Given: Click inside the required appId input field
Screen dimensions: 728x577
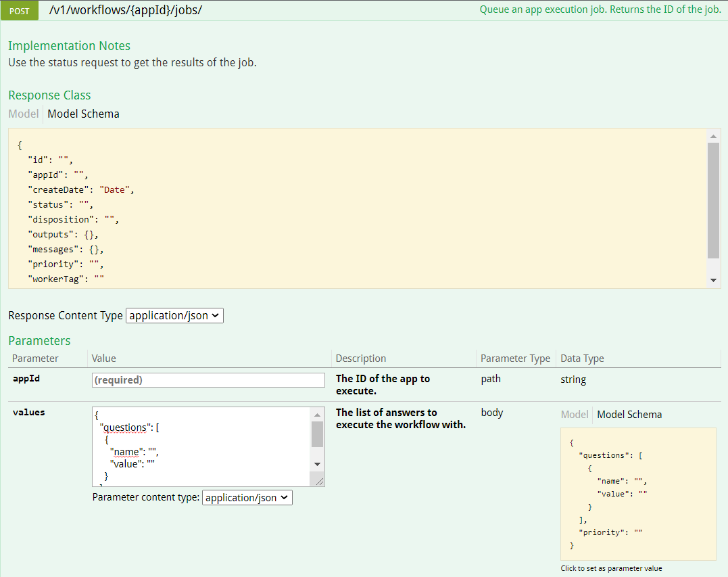Looking at the screenshot, I should (x=208, y=379).
